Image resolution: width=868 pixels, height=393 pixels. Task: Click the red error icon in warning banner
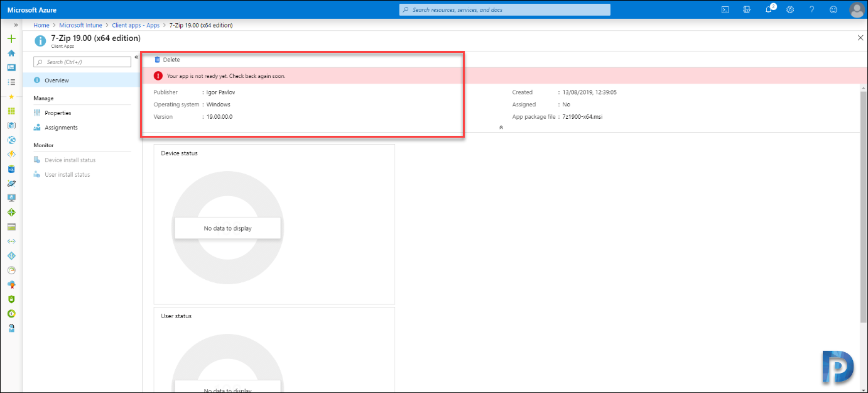(158, 76)
